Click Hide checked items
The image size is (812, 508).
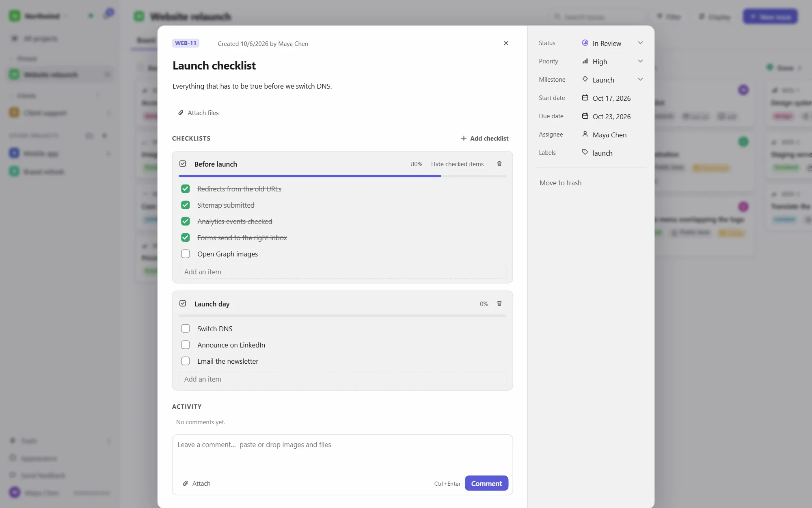(457, 164)
